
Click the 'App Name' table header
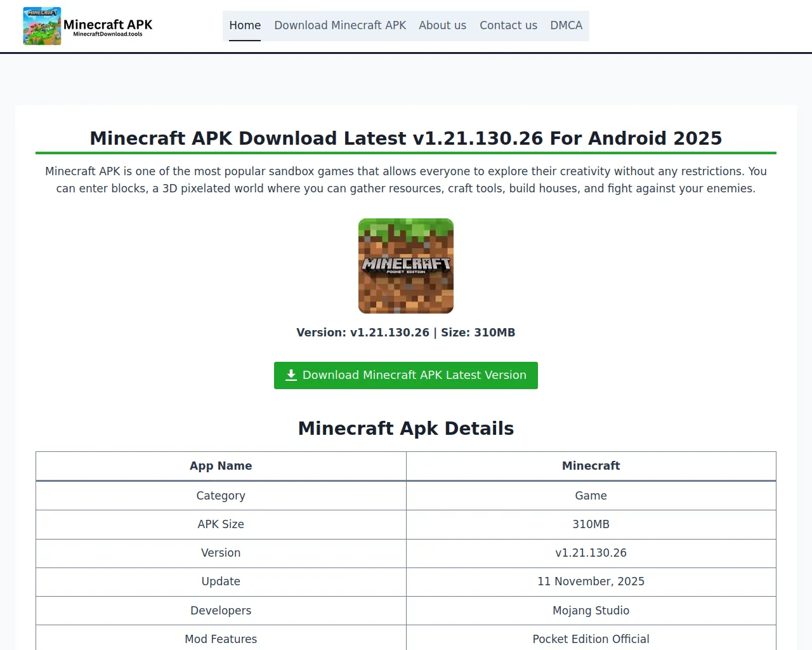point(221,466)
